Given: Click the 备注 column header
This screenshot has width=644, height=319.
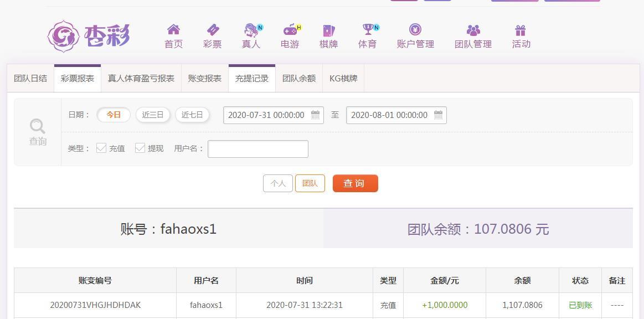Looking at the screenshot, I should tap(617, 280).
